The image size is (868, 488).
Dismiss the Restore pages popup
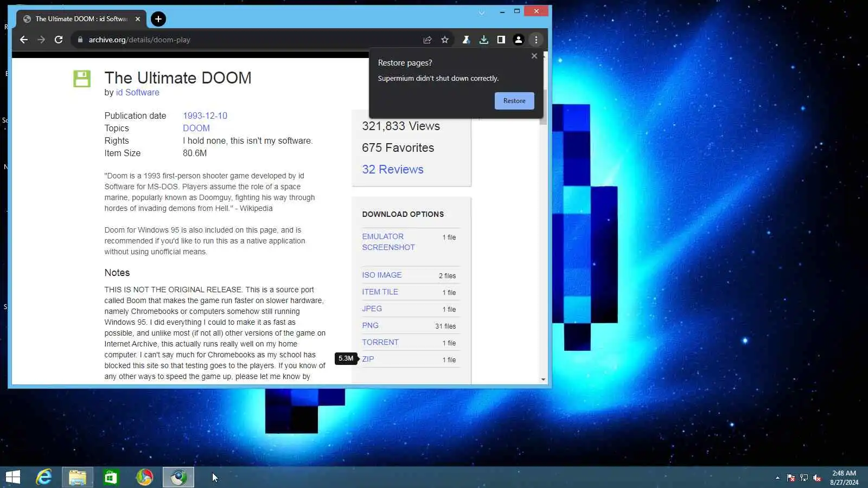click(534, 56)
